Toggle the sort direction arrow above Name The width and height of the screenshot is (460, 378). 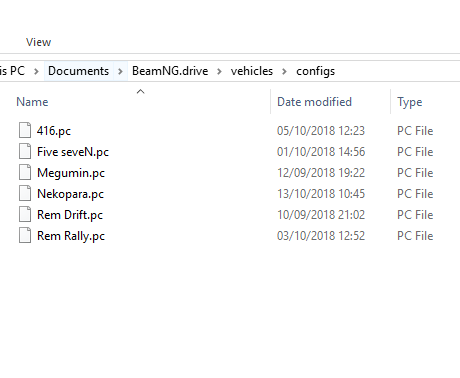pyautogui.click(x=141, y=91)
